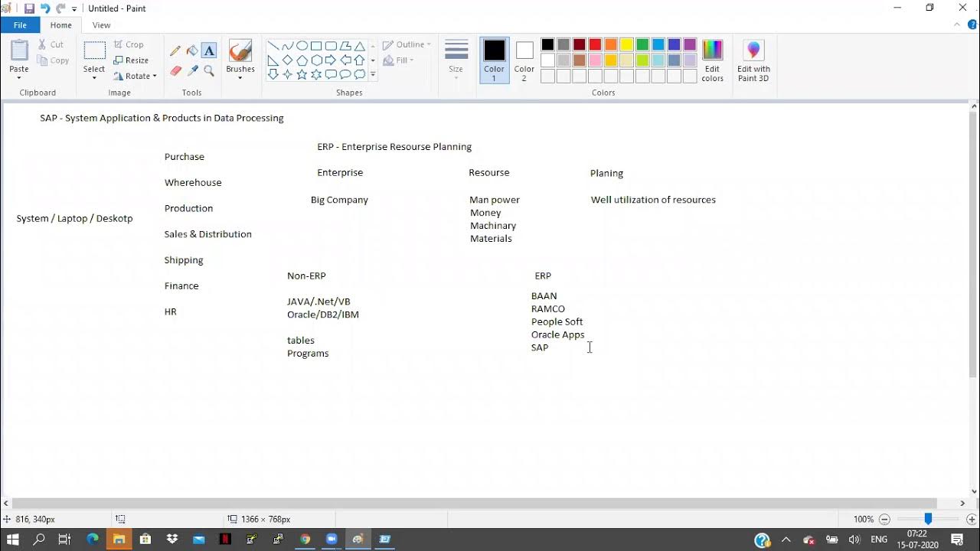Launch Edit with Paint 3D

point(753,60)
